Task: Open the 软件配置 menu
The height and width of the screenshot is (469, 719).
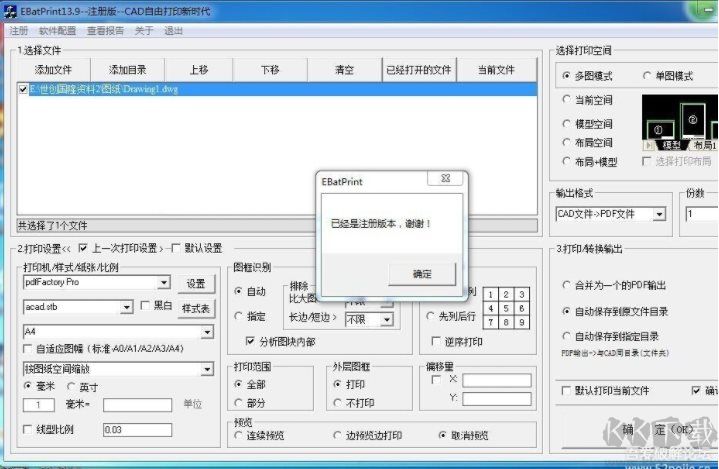Action: point(57,31)
